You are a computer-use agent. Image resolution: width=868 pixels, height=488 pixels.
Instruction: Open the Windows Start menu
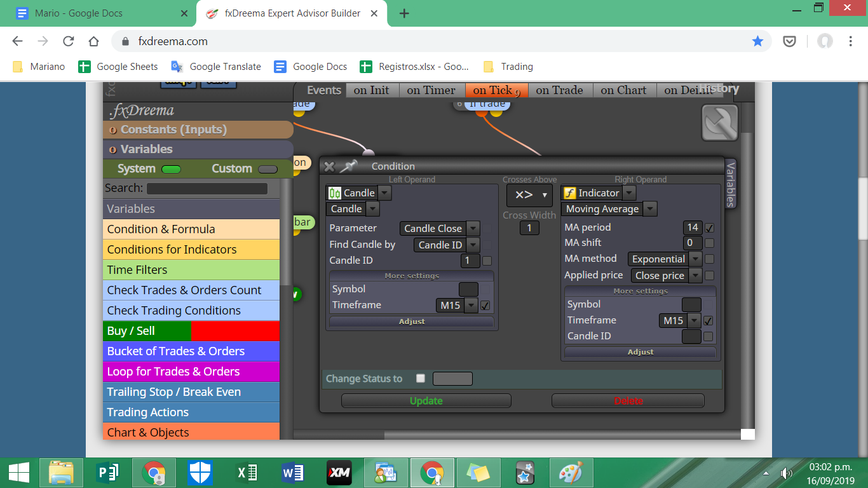click(18, 473)
